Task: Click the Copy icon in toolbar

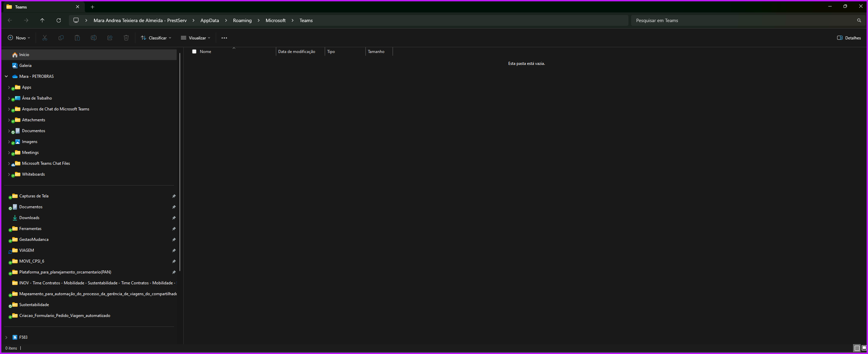Action: click(x=61, y=38)
